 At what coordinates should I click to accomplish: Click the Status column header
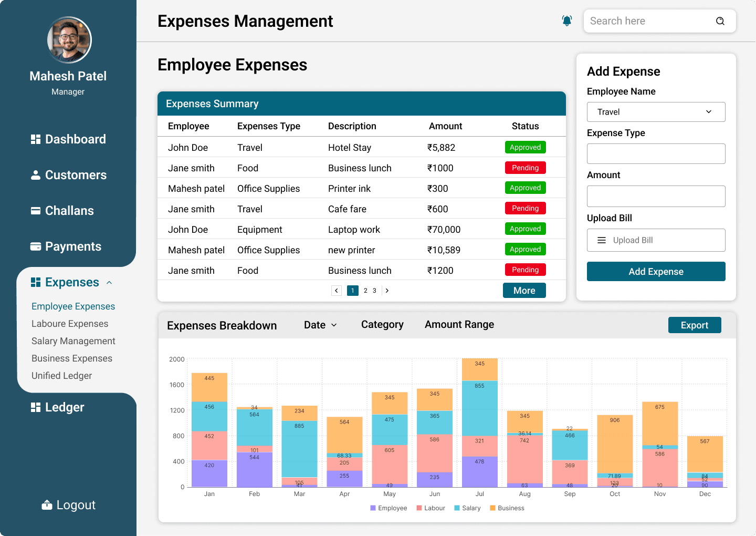pos(526,126)
